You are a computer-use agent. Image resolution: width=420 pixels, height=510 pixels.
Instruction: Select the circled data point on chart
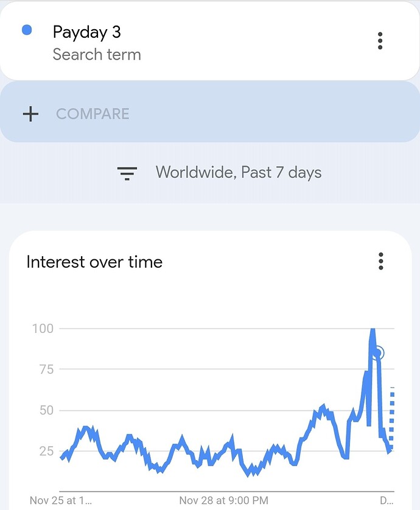point(378,352)
